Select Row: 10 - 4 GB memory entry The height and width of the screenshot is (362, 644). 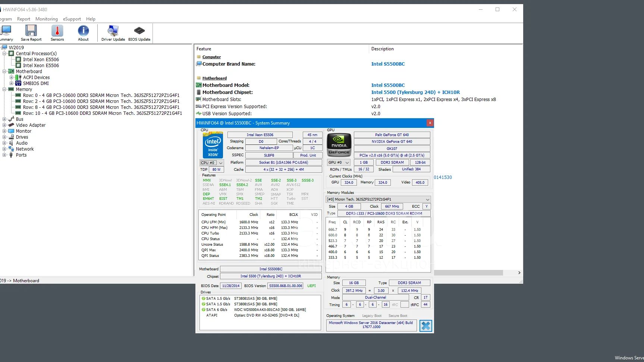[102, 113]
